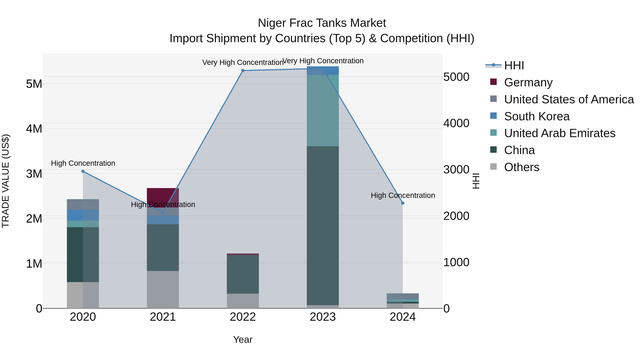The image size is (644, 362).
Task: Click the 2000 HHI axis tick label
Action: 456,216
